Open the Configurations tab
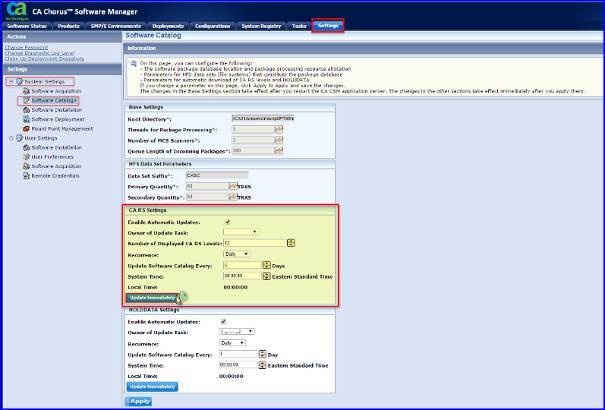The height and width of the screenshot is (410, 605). point(213,26)
